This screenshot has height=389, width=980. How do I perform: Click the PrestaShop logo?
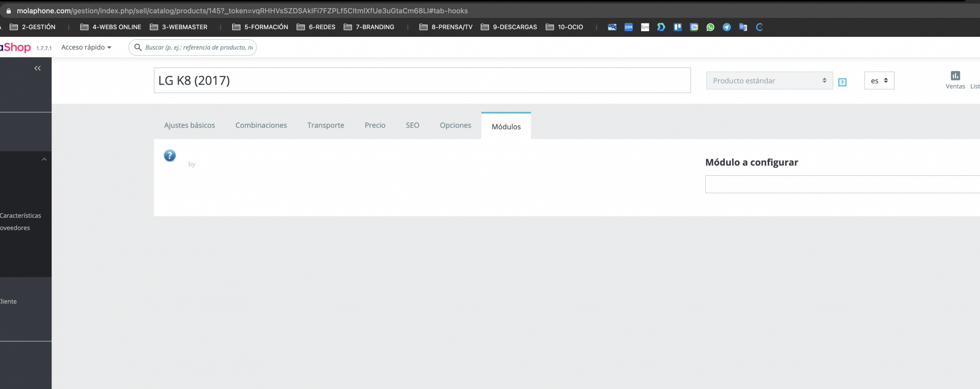point(15,47)
